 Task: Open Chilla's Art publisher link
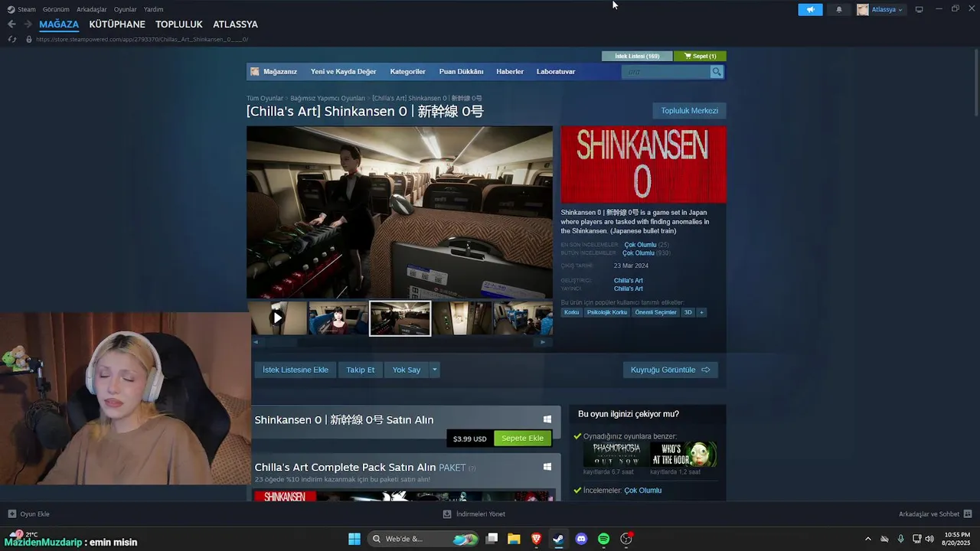point(628,289)
